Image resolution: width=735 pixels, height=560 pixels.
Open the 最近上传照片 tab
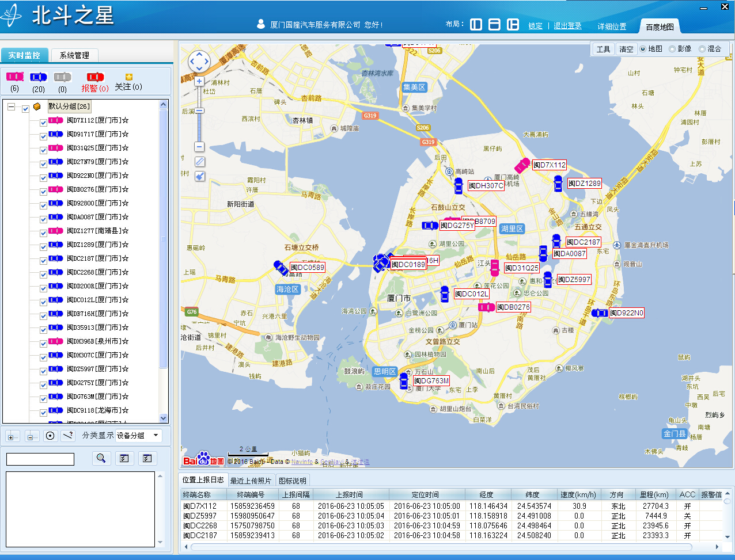251,481
